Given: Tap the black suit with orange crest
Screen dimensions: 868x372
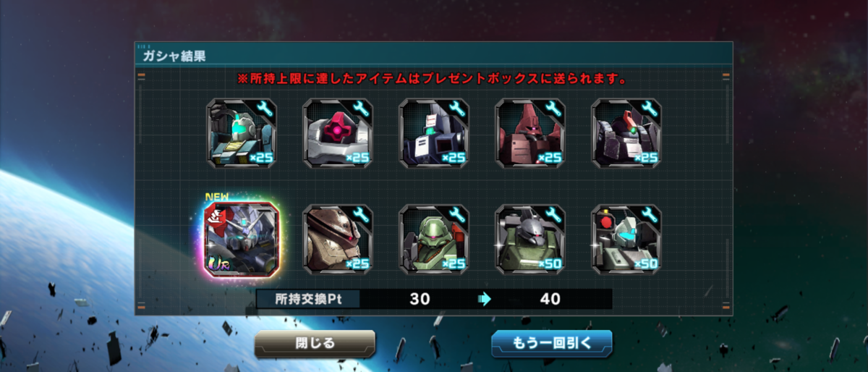Looking at the screenshot, I should pos(626,134).
